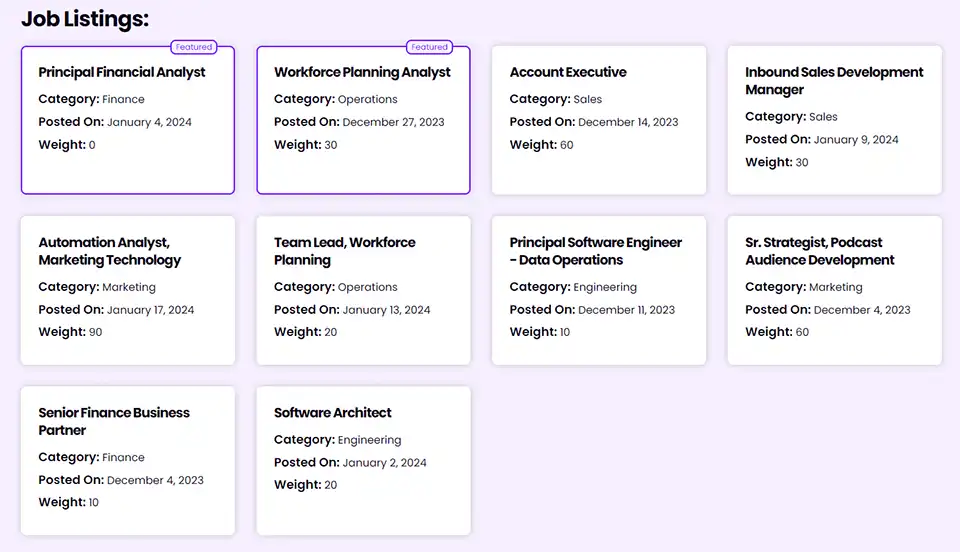Open Sr. Strategist, Podcast Audience Development card
Image resolution: width=960 pixels, height=552 pixels.
point(834,290)
